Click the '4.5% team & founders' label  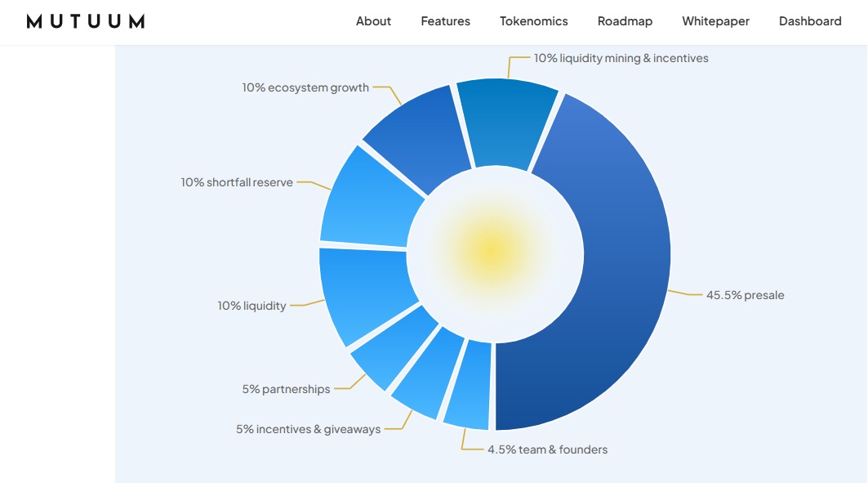click(546, 449)
